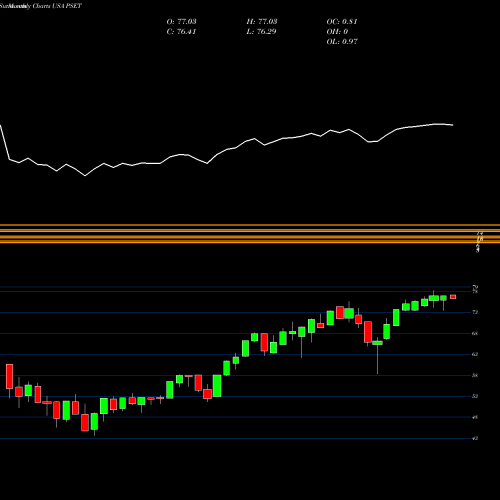Click the 62 price axis label
The image size is (500, 500).
coord(475,354)
